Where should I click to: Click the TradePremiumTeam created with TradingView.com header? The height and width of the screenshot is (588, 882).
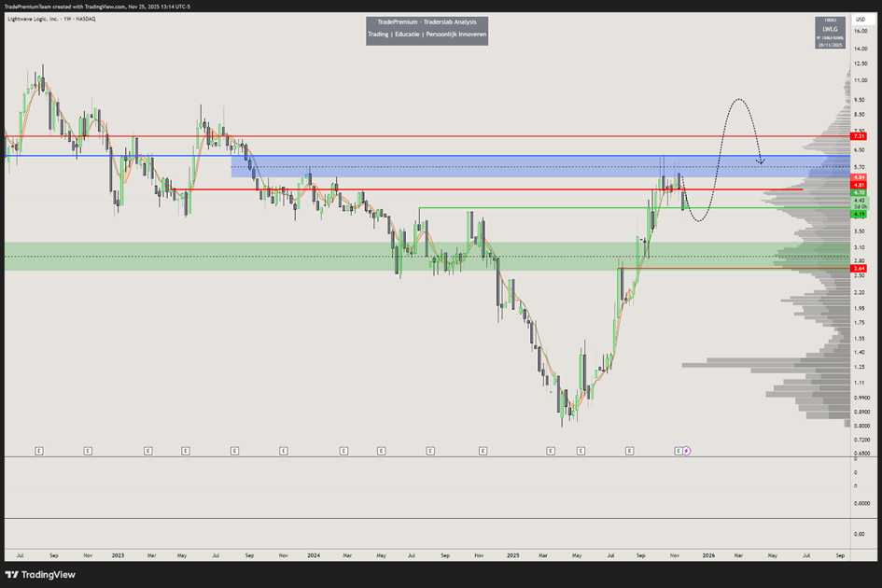97,7
